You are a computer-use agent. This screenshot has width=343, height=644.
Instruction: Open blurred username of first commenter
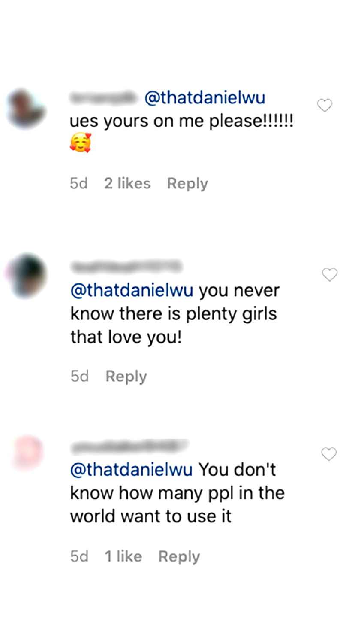tap(105, 98)
